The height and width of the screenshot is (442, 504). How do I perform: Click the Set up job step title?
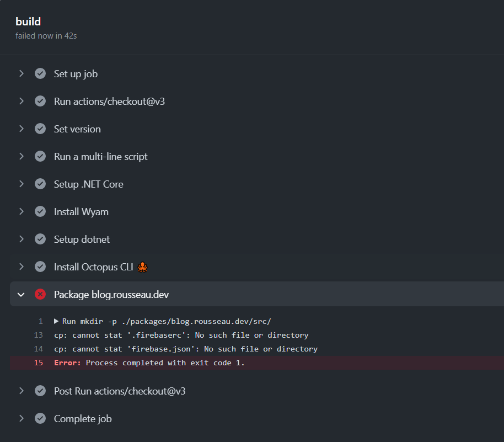pyautogui.click(x=76, y=74)
